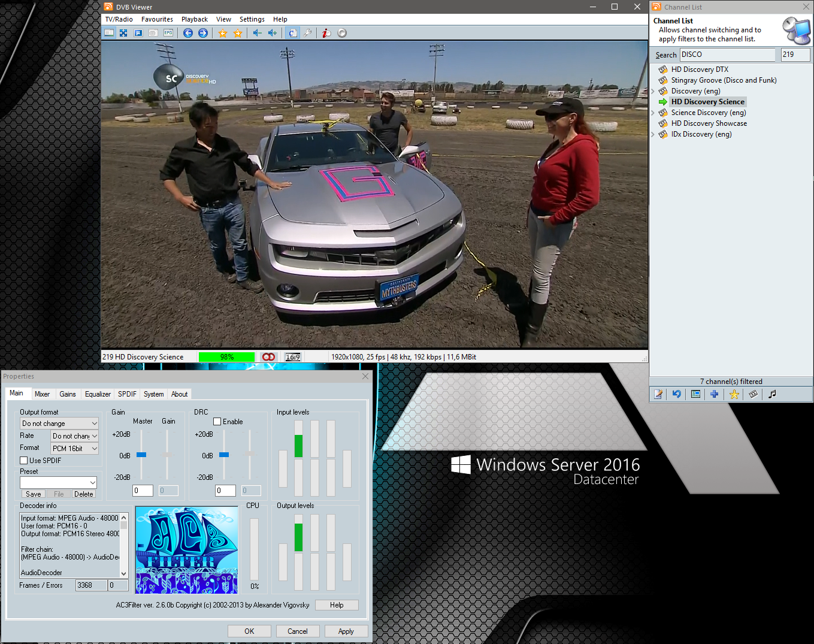
Task: Click the blue plus icon in Channel List
Action: pos(715,394)
